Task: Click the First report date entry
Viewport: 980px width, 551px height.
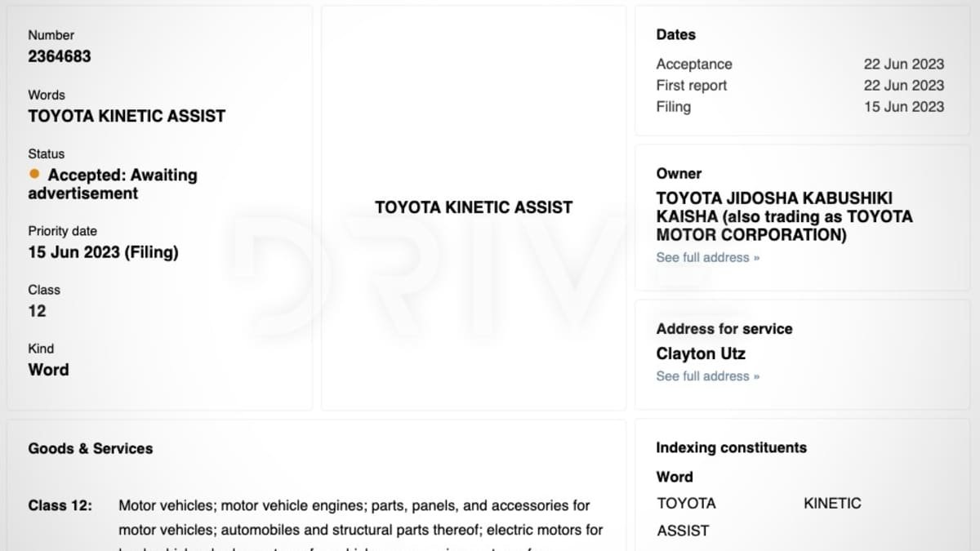Action: click(691, 85)
